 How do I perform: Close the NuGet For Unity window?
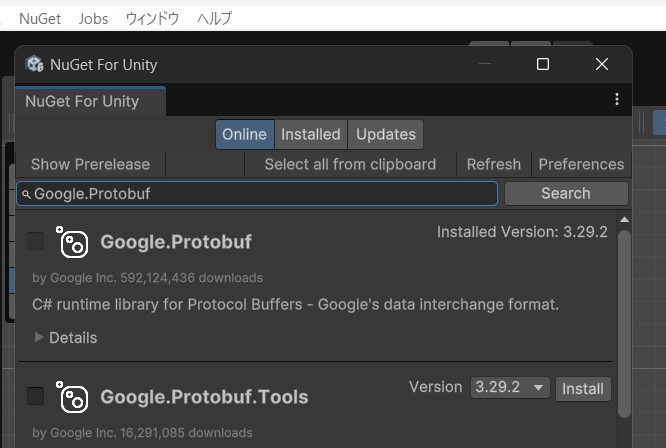pyautogui.click(x=602, y=64)
